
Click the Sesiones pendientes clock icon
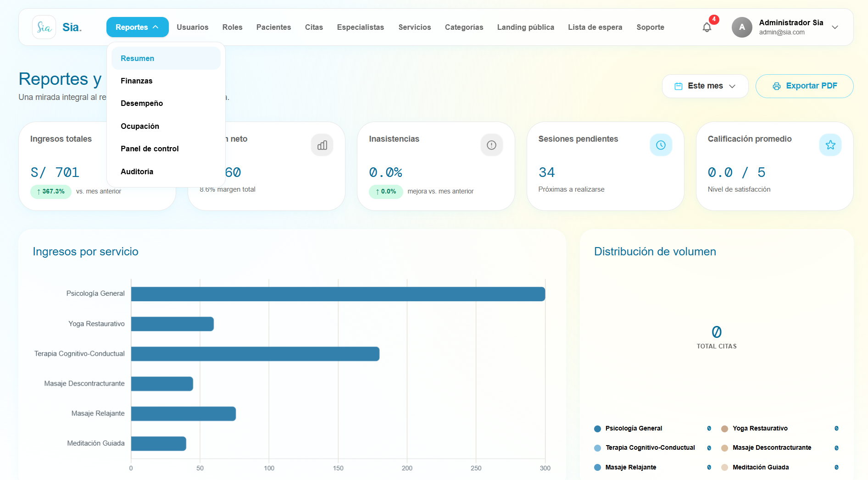click(x=661, y=145)
